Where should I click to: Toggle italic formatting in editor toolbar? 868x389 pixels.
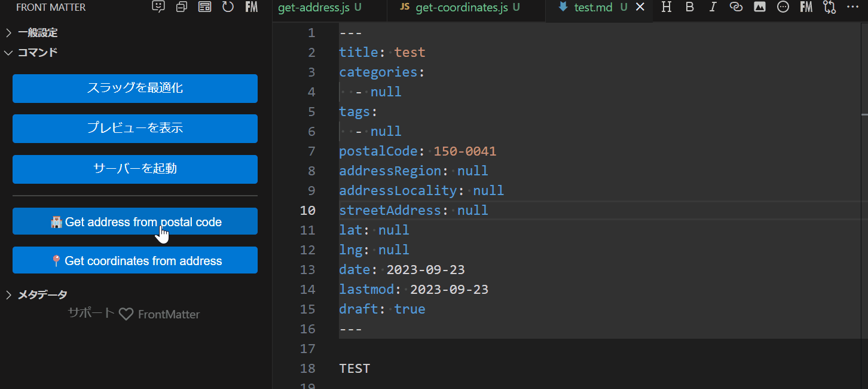(713, 7)
